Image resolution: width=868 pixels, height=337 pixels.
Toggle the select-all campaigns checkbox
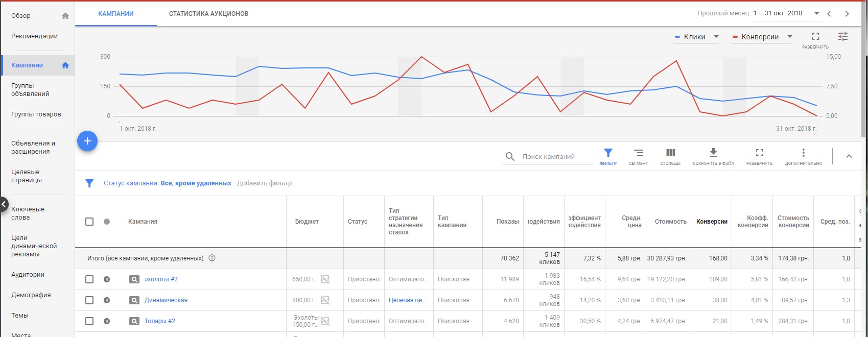(x=89, y=222)
